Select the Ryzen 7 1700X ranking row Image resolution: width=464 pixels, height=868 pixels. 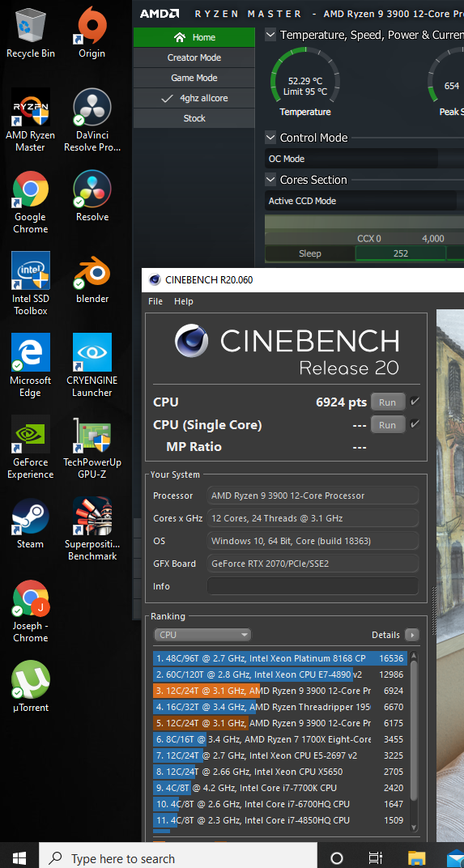[x=280, y=739]
